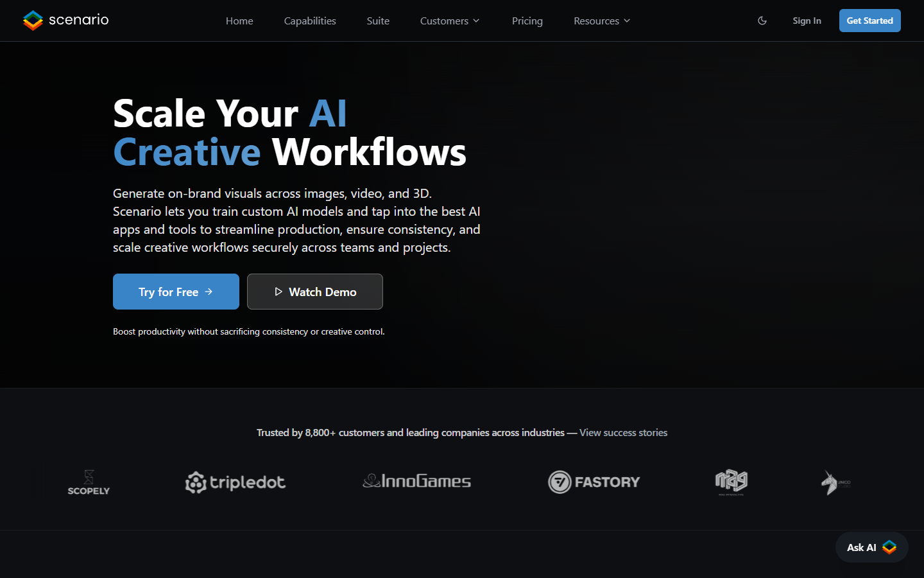
Task: Open the Home nav item
Action: tap(239, 21)
